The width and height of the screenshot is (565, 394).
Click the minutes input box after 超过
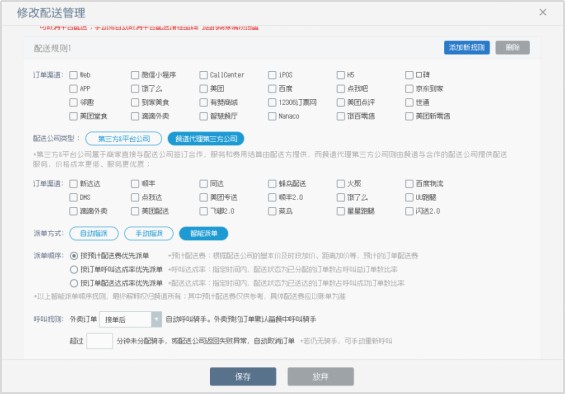(99, 341)
